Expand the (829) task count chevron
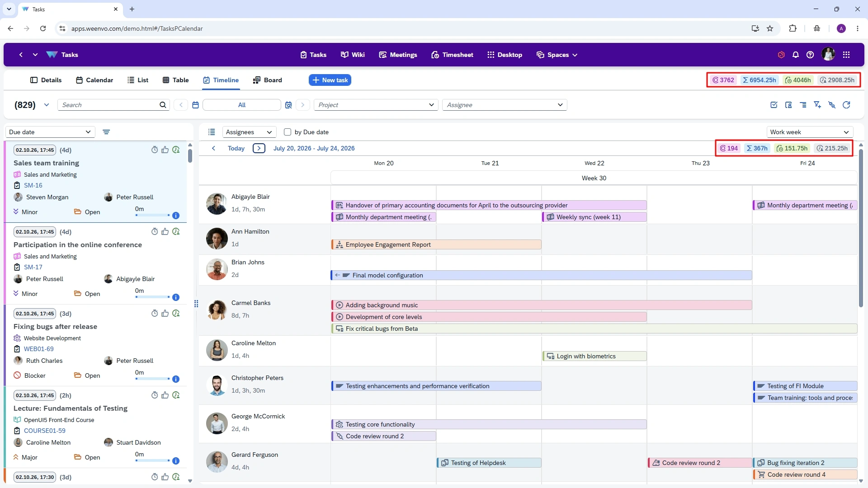This screenshot has height=488, width=868. pos(46,105)
